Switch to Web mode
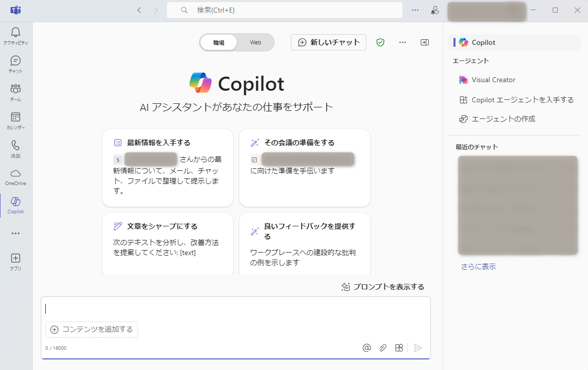 pos(255,42)
